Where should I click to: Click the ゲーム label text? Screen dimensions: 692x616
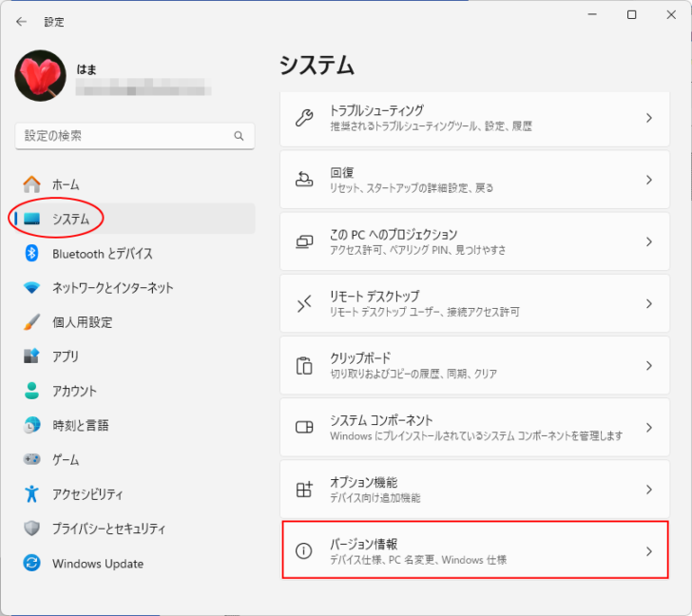pos(66,460)
